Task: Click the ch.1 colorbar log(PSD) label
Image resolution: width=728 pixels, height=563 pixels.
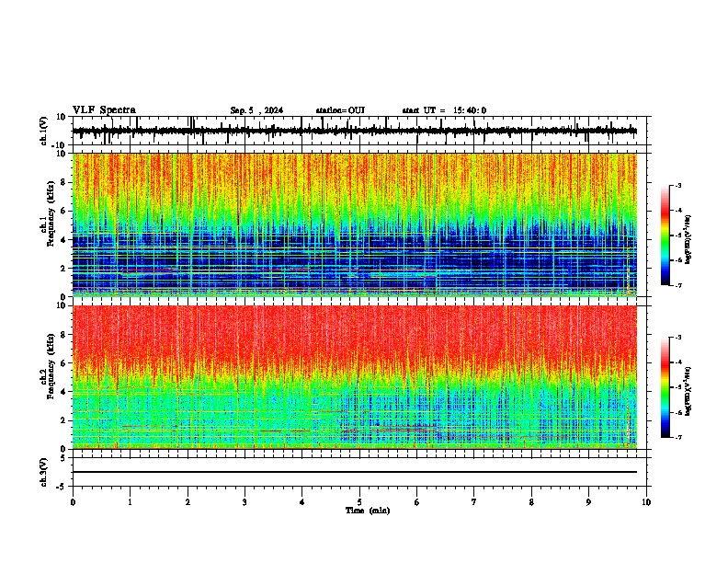Action: (688, 239)
